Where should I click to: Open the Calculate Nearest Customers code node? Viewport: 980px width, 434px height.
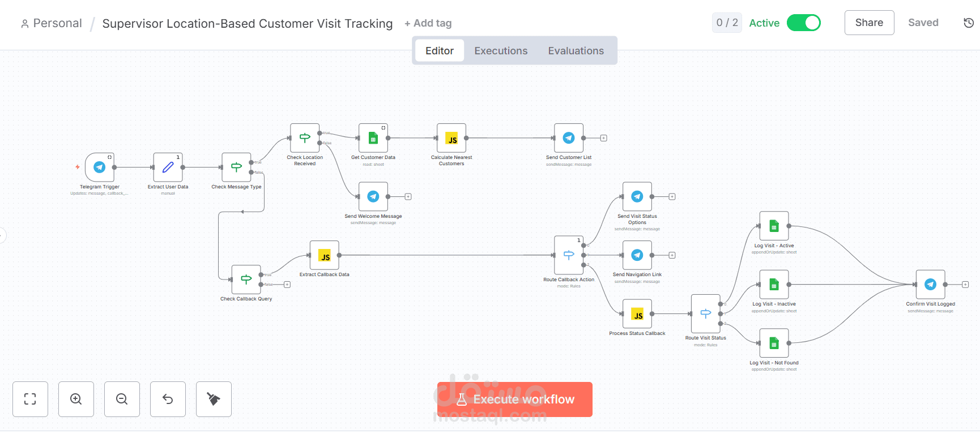click(451, 139)
